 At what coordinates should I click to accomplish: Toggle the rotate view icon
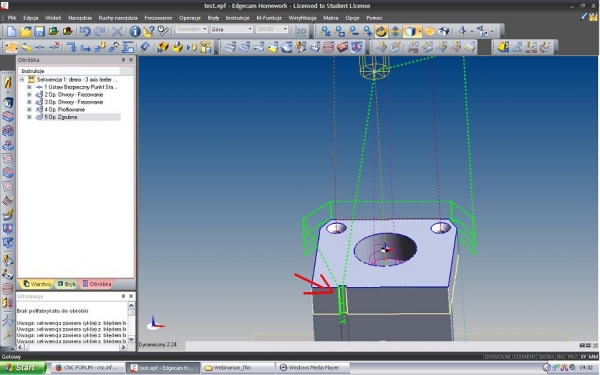pyautogui.click(x=381, y=31)
